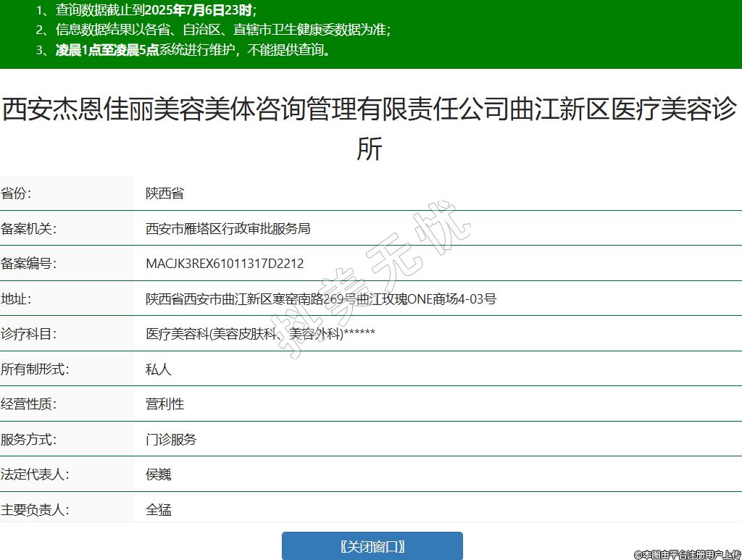
Task: Click the 经营性质 row label
Action: (29, 404)
